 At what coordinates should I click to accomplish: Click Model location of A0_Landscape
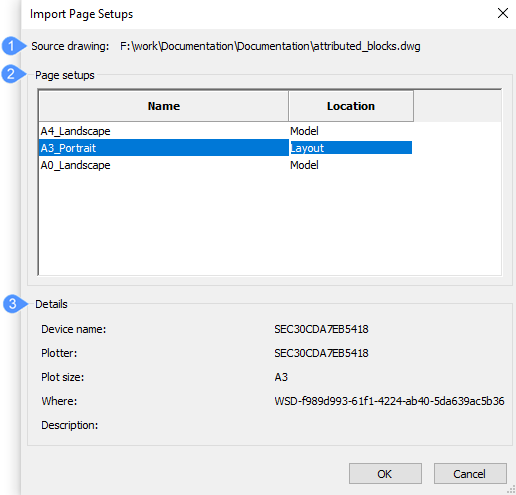click(304, 165)
